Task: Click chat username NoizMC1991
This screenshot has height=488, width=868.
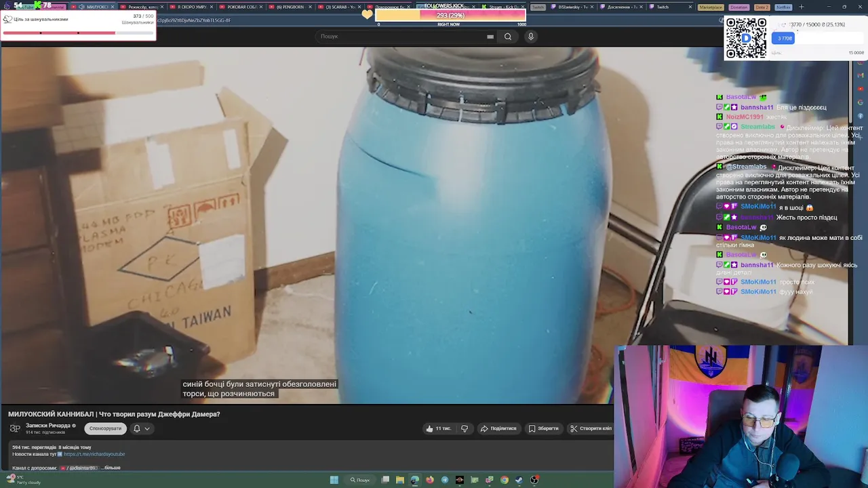Action: click(745, 117)
